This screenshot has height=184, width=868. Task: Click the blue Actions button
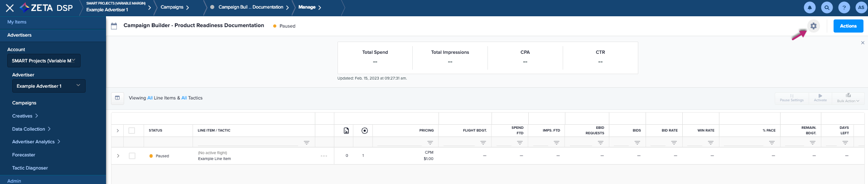[848, 26]
